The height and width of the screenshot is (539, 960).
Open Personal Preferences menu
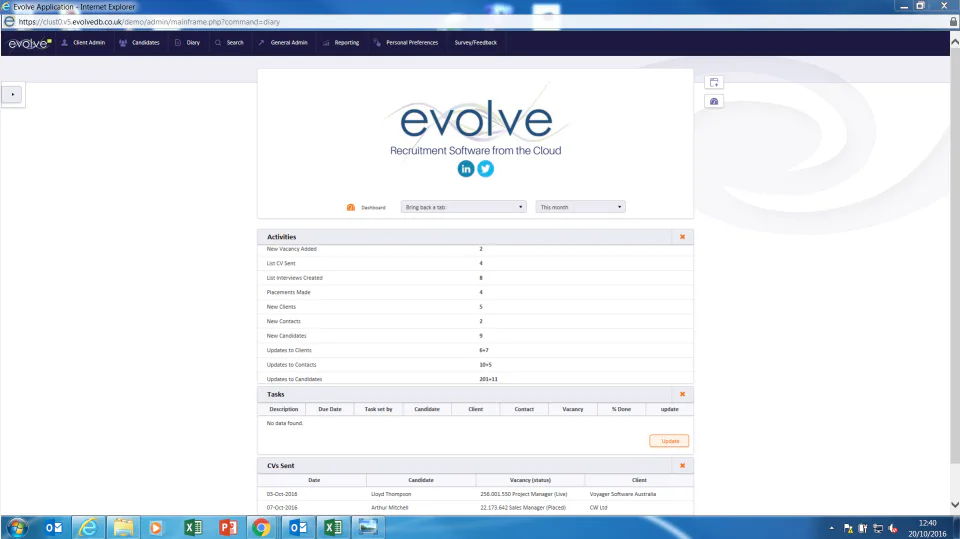pos(405,43)
